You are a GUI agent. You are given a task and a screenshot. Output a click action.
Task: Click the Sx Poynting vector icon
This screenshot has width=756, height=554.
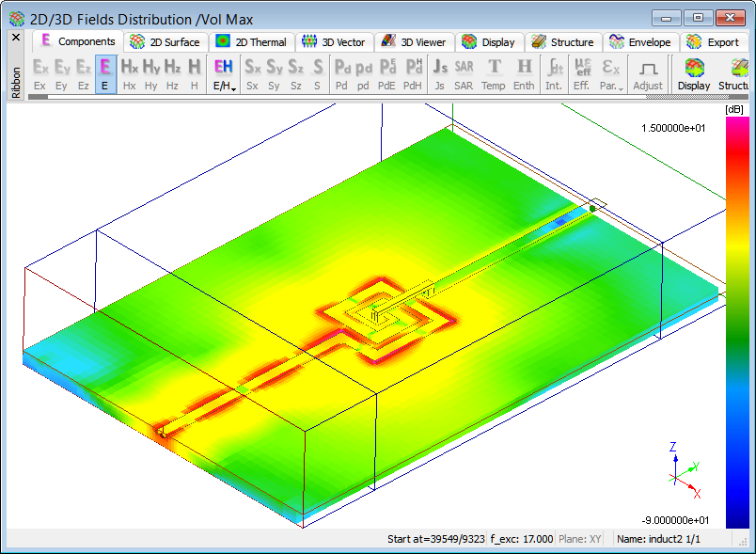[252, 73]
